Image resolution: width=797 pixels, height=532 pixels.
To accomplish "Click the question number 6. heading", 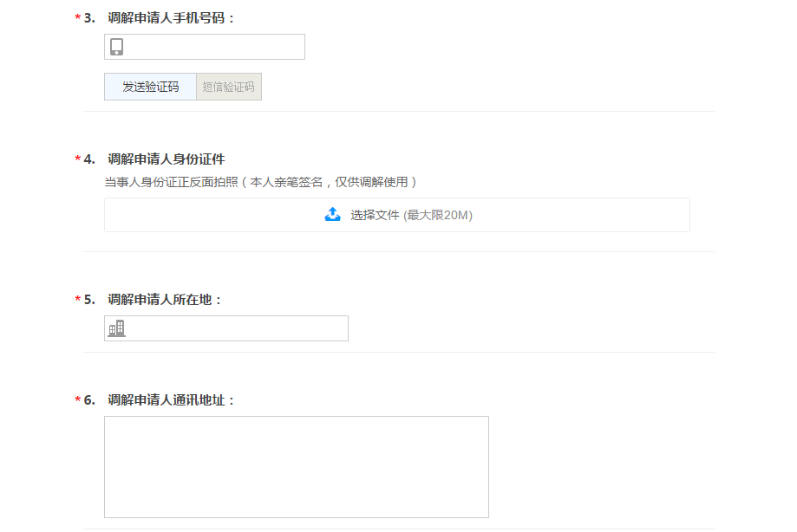I will click(x=89, y=399).
